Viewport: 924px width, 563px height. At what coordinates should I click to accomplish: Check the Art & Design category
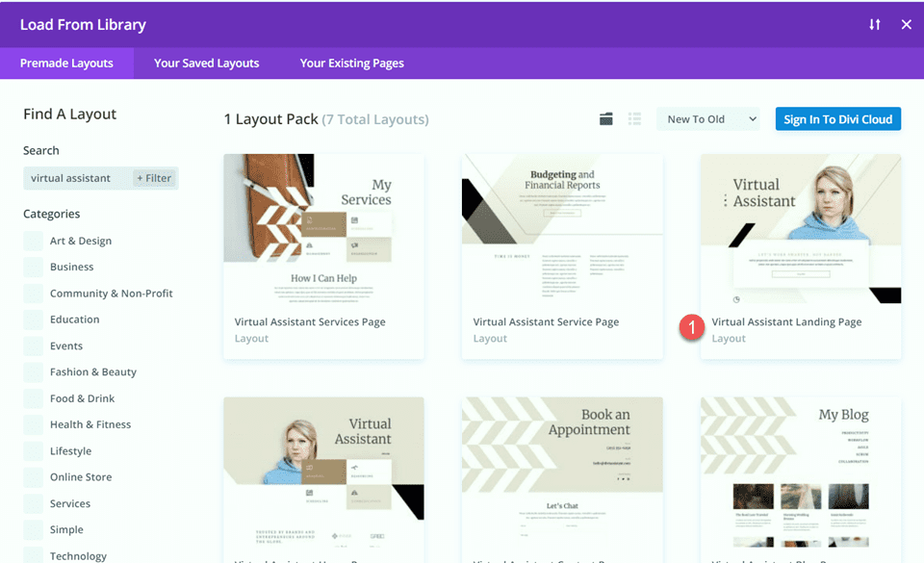33,241
